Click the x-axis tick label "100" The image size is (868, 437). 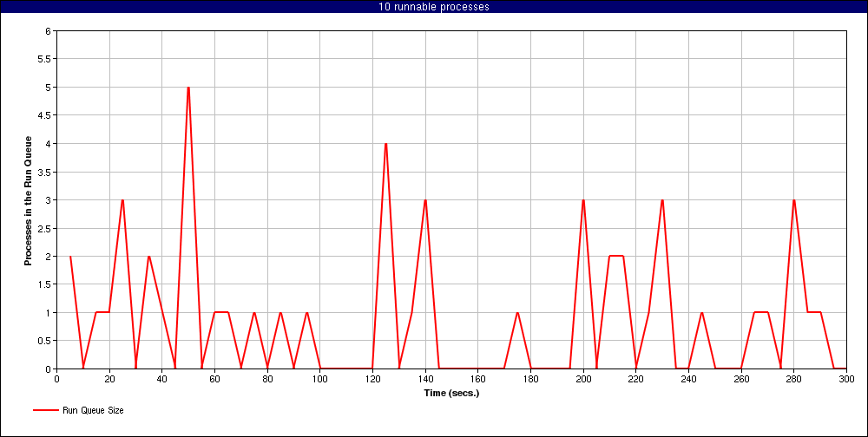pos(320,380)
